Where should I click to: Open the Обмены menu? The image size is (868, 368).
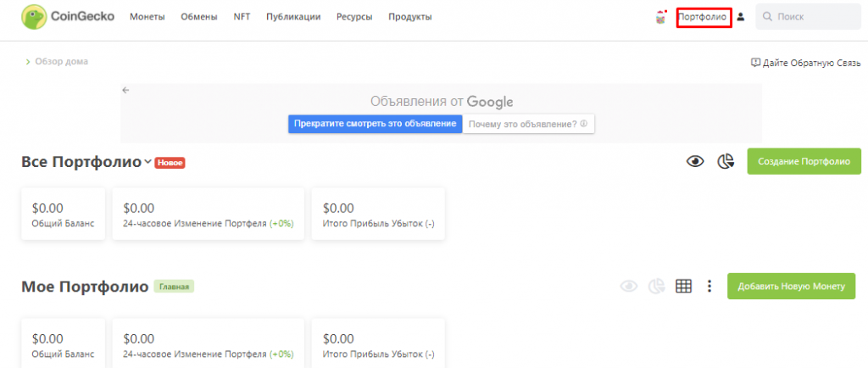(198, 17)
